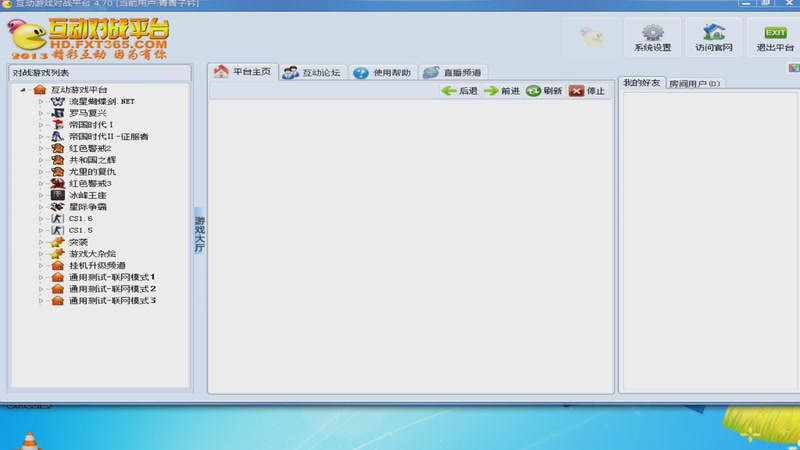
Task: Click the 帝国时代II-征服者 game icon
Action: [58, 136]
